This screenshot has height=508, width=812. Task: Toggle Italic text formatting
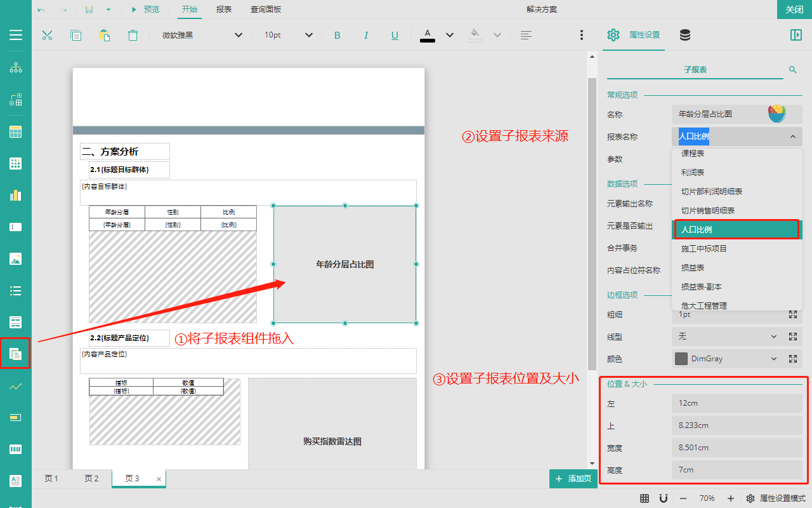pos(366,35)
